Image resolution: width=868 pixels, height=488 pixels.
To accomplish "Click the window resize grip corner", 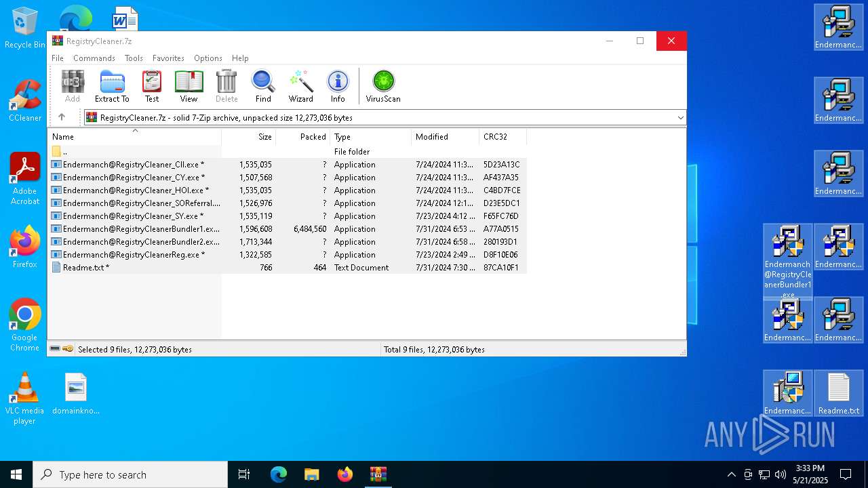I will click(x=683, y=352).
